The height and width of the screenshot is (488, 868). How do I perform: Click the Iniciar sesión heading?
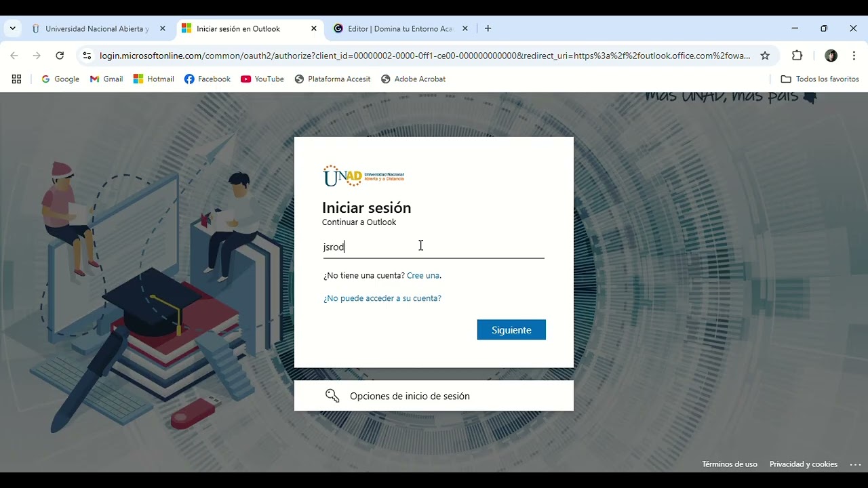(x=366, y=207)
